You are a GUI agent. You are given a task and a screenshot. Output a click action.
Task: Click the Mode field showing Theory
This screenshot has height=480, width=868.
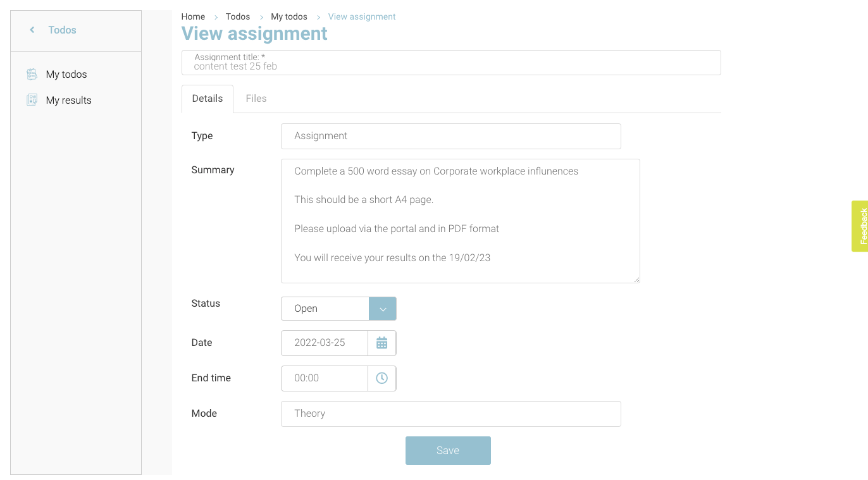(450, 414)
